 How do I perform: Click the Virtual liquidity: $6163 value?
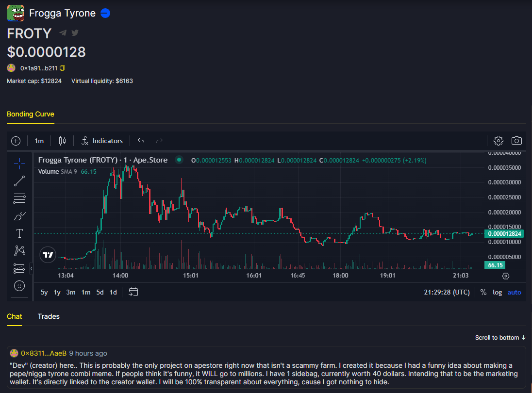pyautogui.click(x=102, y=81)
